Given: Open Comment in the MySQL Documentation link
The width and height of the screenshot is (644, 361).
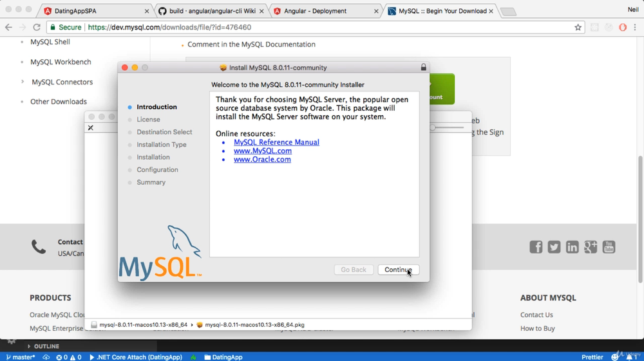Looking at the screenshot, I should pyautogui.click(x=251, y=44).
